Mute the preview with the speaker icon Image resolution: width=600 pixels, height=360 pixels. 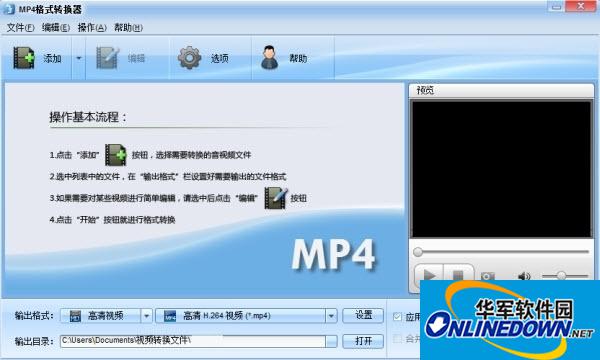coord(524,276)
